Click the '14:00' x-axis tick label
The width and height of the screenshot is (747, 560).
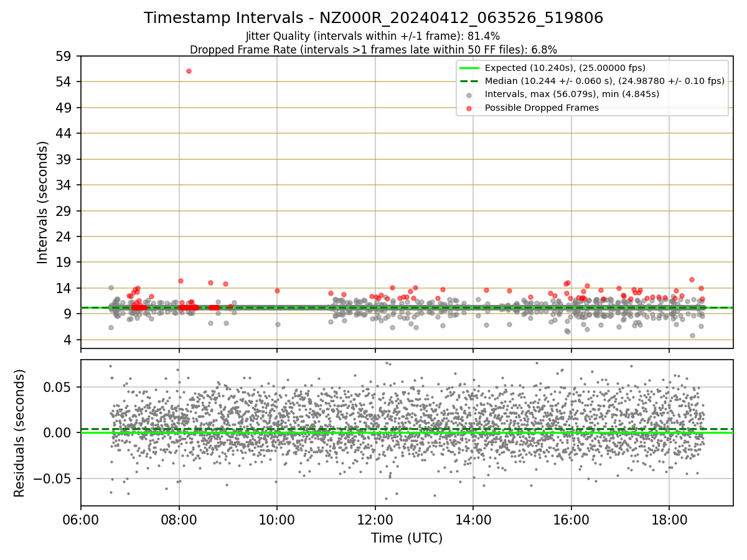473,519
